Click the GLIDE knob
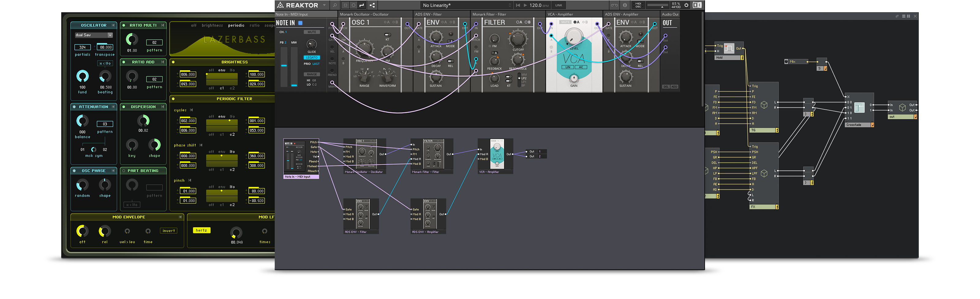This screenshot has height=299, width=980. point(311,44)
